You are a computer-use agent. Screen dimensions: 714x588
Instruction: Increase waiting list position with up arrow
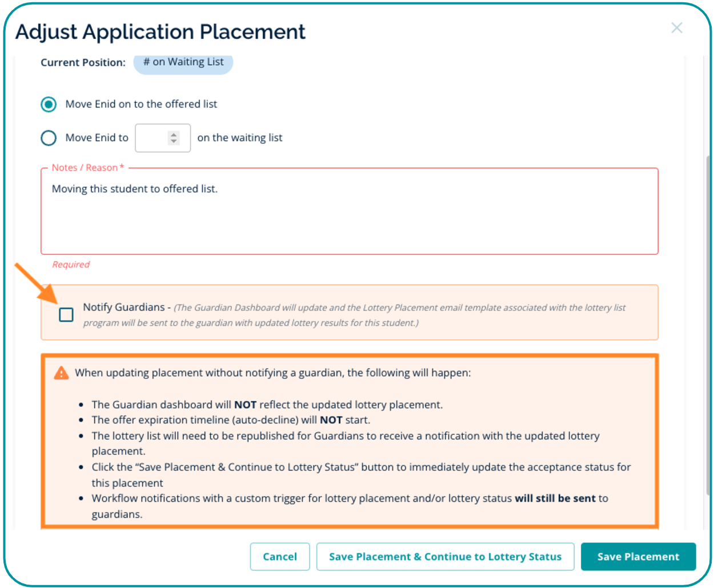174,135
